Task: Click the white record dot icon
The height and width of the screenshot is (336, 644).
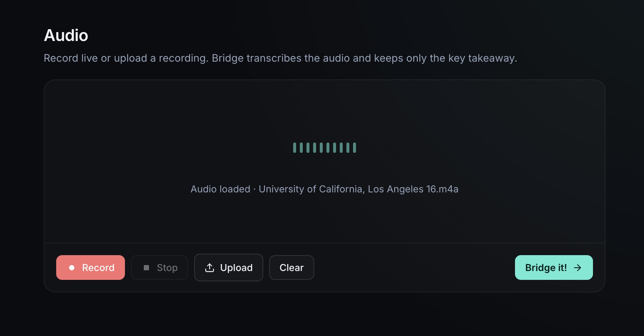Action: tap(72, 268)
